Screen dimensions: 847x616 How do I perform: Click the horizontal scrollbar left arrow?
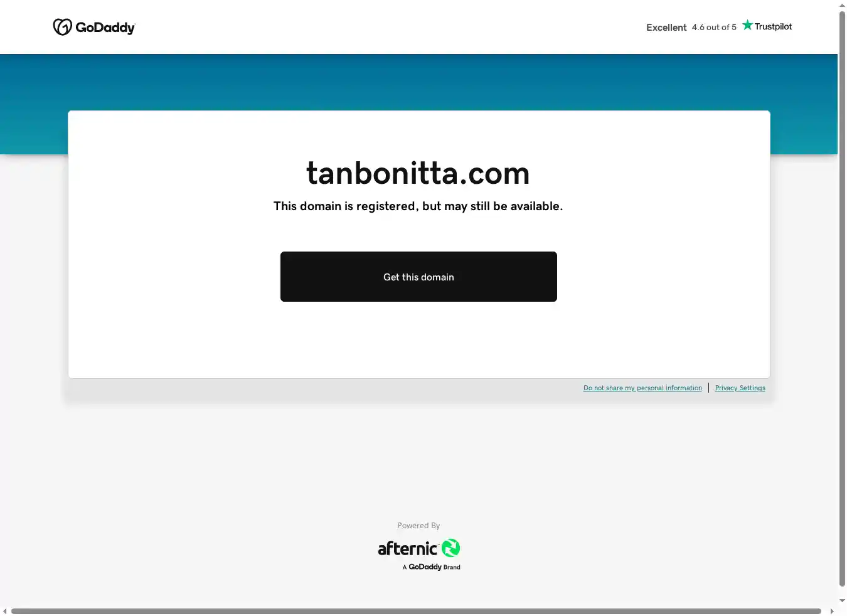[x=5, y=611]
